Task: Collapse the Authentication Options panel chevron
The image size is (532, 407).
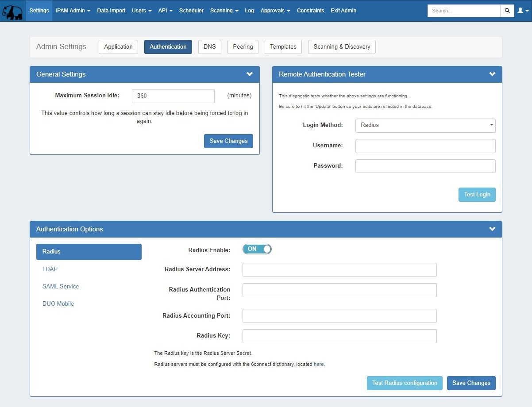Action: pos(492,229)
